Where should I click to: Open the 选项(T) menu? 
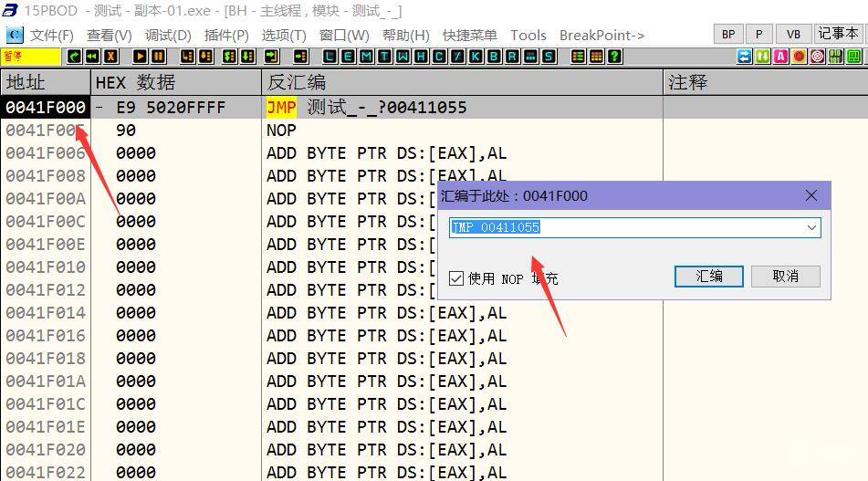pos(284,36)
